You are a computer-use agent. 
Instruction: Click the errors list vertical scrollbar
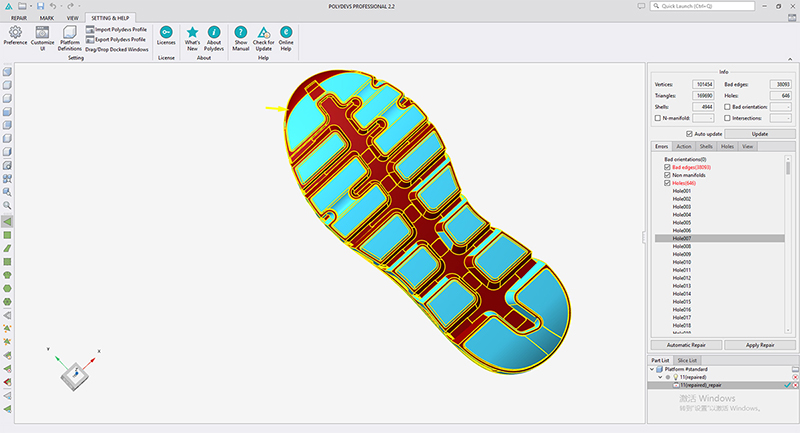click(x=788, y=244)
